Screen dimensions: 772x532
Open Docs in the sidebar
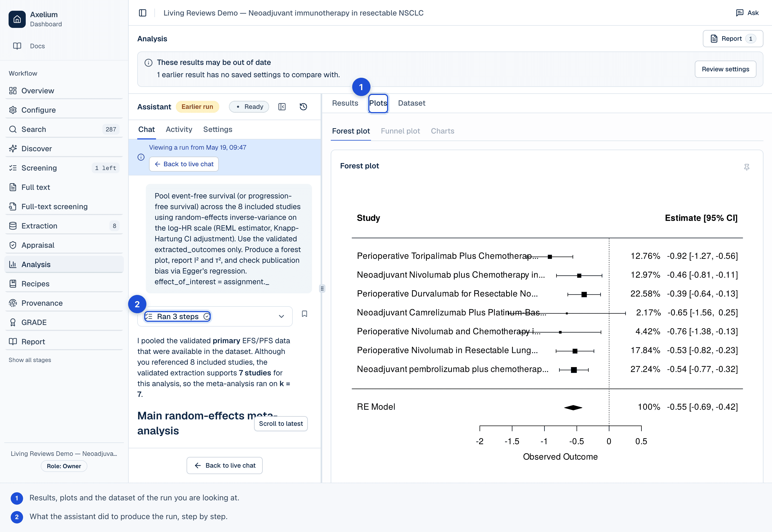(37, 46)
